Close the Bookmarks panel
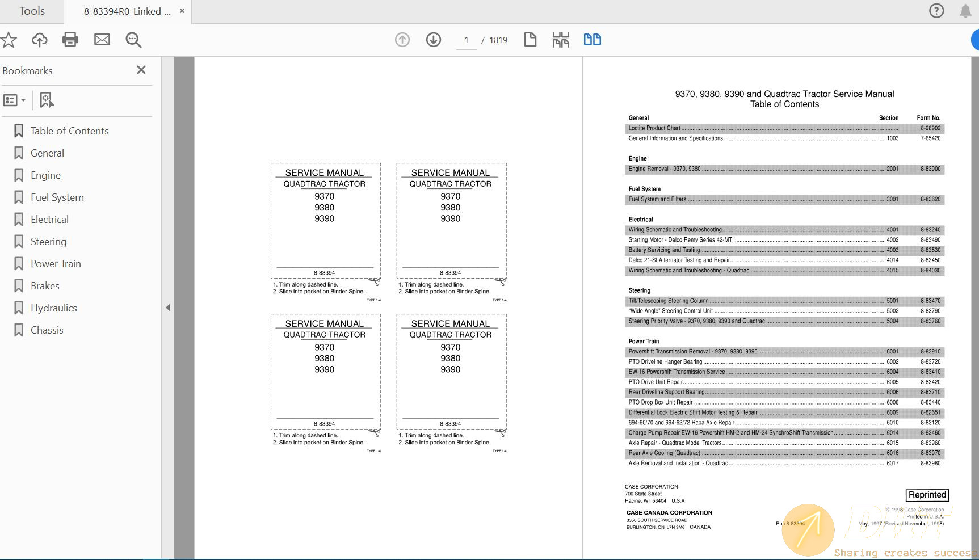979x560 pixels. tap(141, 70)
